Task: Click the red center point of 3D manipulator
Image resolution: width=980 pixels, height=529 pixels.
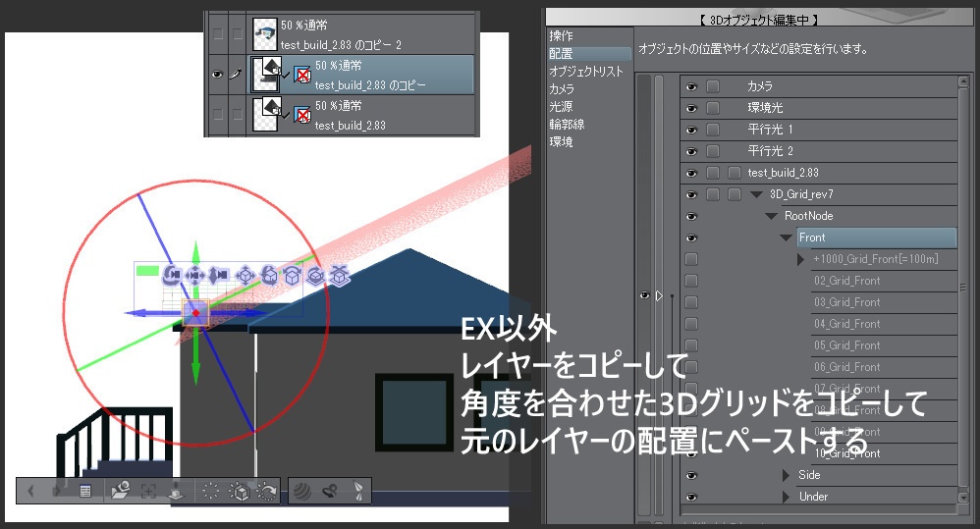Action: tap(195, 313)
